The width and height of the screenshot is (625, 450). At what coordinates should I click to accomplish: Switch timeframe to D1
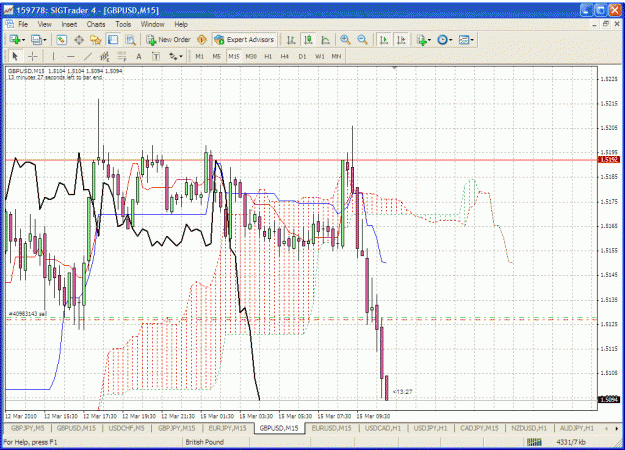pyautogui.click(x=302, y=57)
